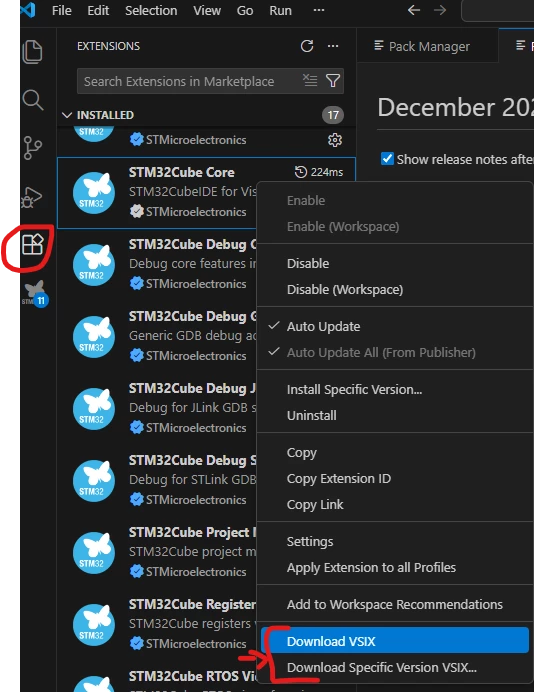This screenshot has width=534, height=692.
Task: Click the command center search box
Action: tap(498, 10)
